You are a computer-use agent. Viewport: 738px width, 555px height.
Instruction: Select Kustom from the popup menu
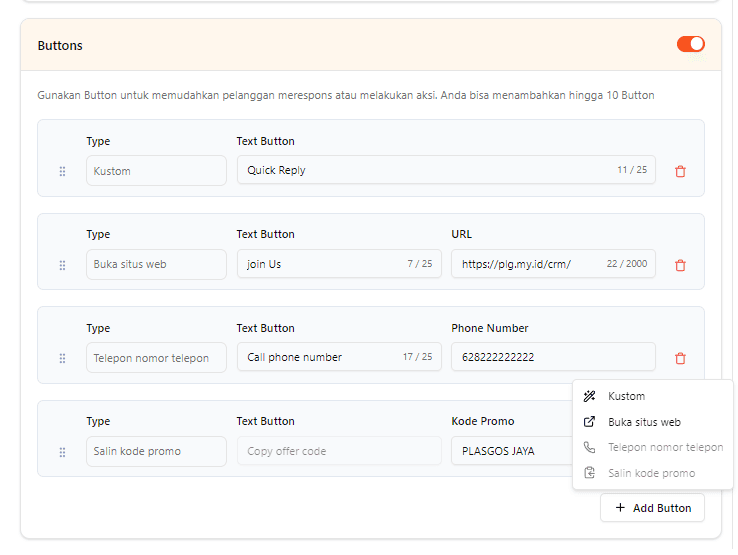tap(626, 396)
